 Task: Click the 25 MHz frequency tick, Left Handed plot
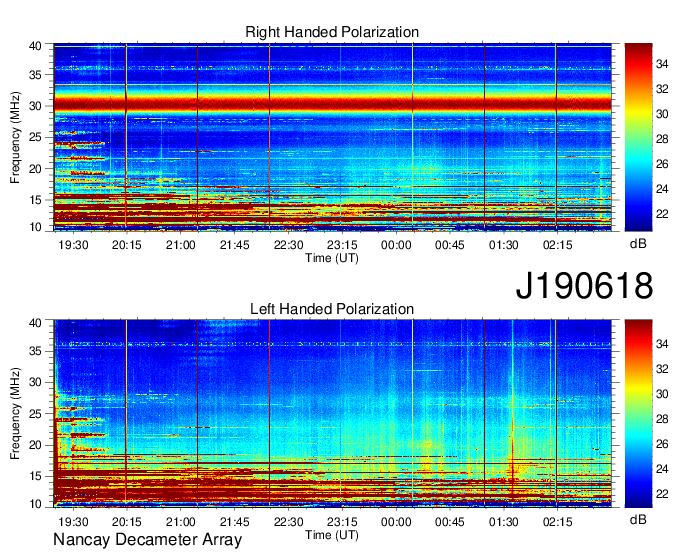tap(35, 414)
